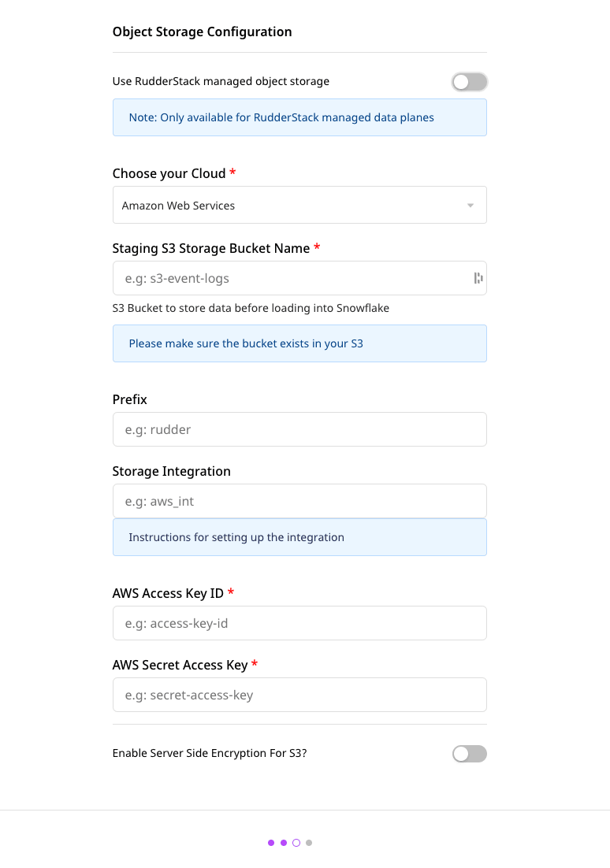Click the RudderStack managed data planes note

[x=299, y=117]
